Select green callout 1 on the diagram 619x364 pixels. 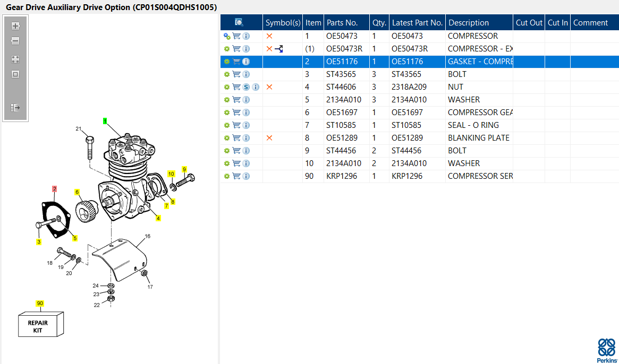[x=105, y=121]
